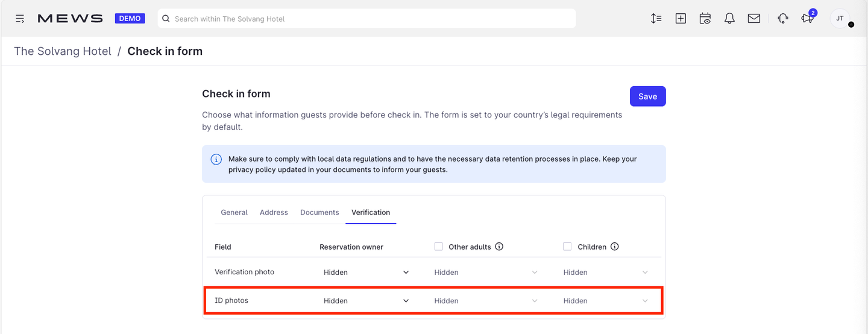The width and height of the screenshot is (868, 334).
Task: Switch to the Address tab
Action: point(274,212)
